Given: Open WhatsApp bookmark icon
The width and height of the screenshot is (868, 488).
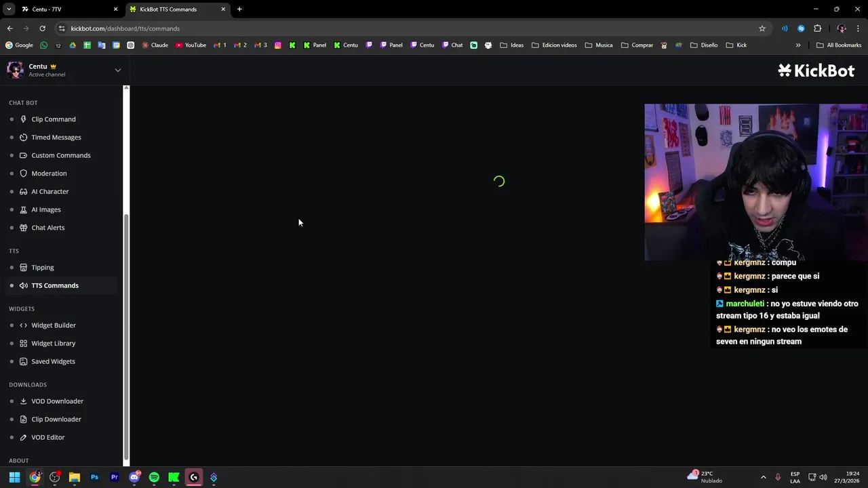Looking at the screenshot, I should point(44,45).
